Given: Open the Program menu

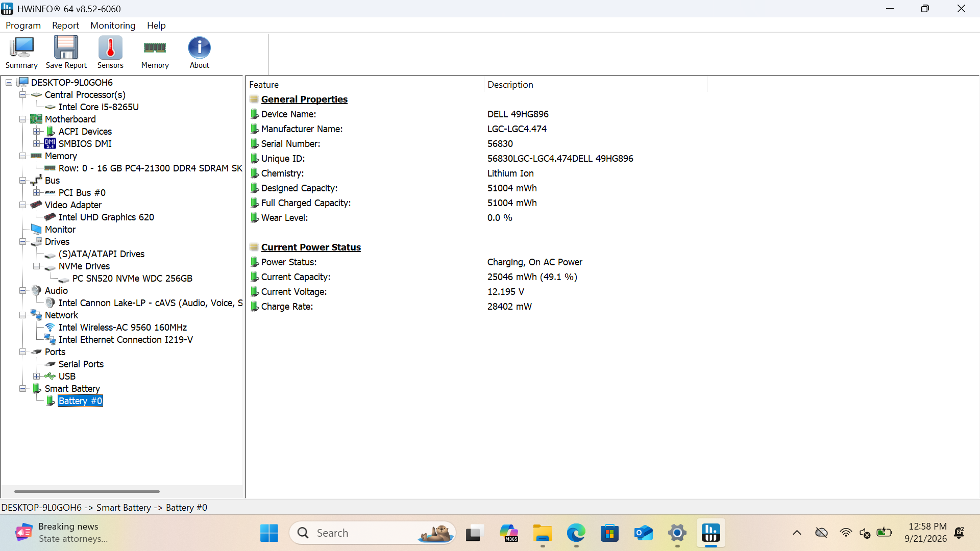Looking at the screenshot, I should [23, 26].
